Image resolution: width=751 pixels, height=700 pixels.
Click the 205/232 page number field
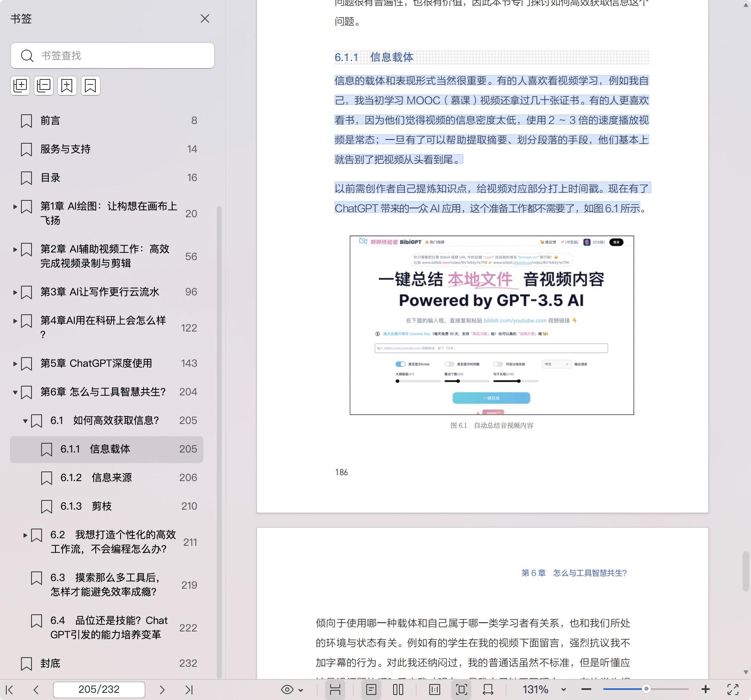pos(99,689)
